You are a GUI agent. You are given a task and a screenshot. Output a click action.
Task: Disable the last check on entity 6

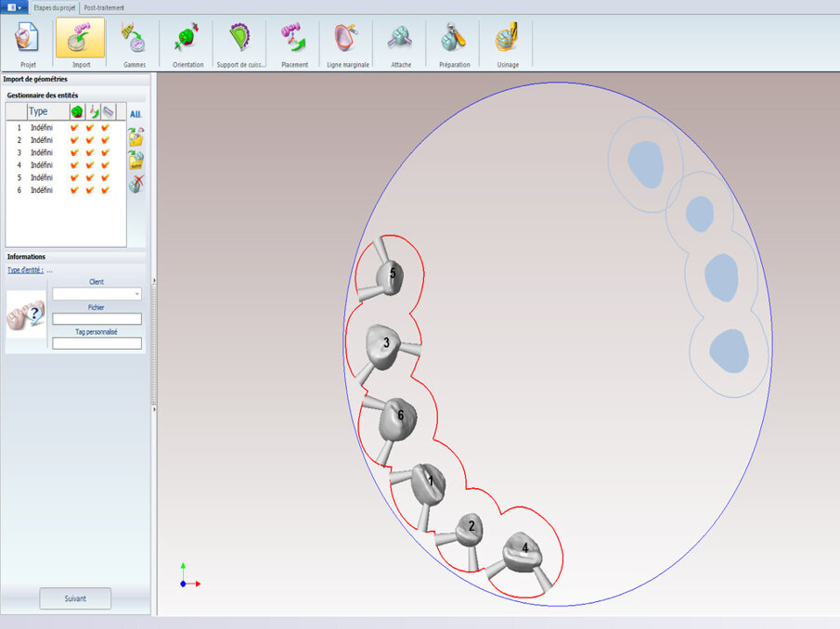(104, 189)
